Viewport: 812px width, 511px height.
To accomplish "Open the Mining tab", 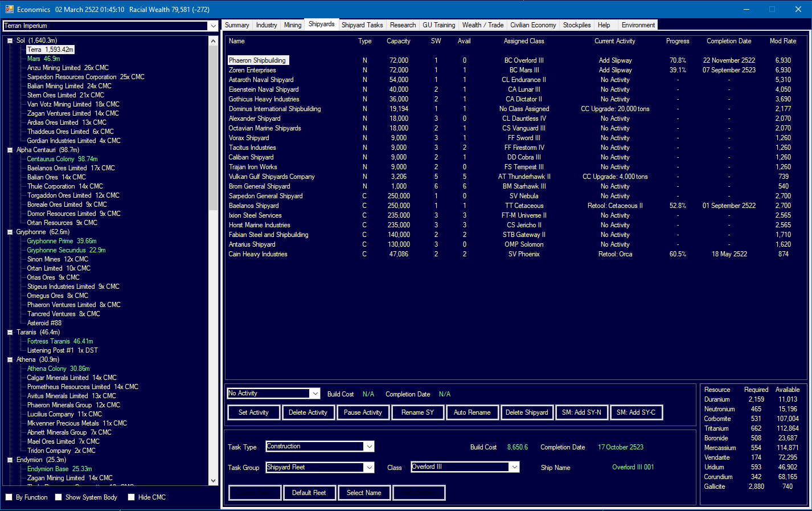I will [293, 25].
